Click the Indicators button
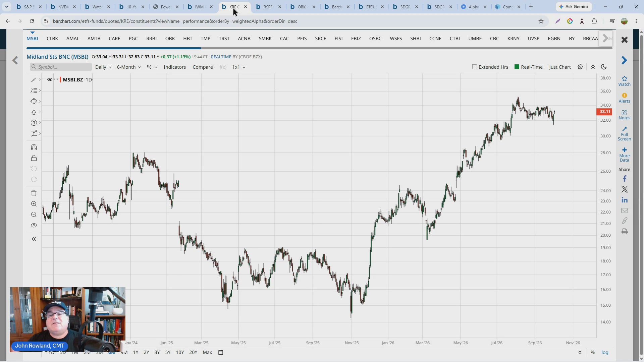The width and height of the screenshot is (644, 362). tap(174, 67)
